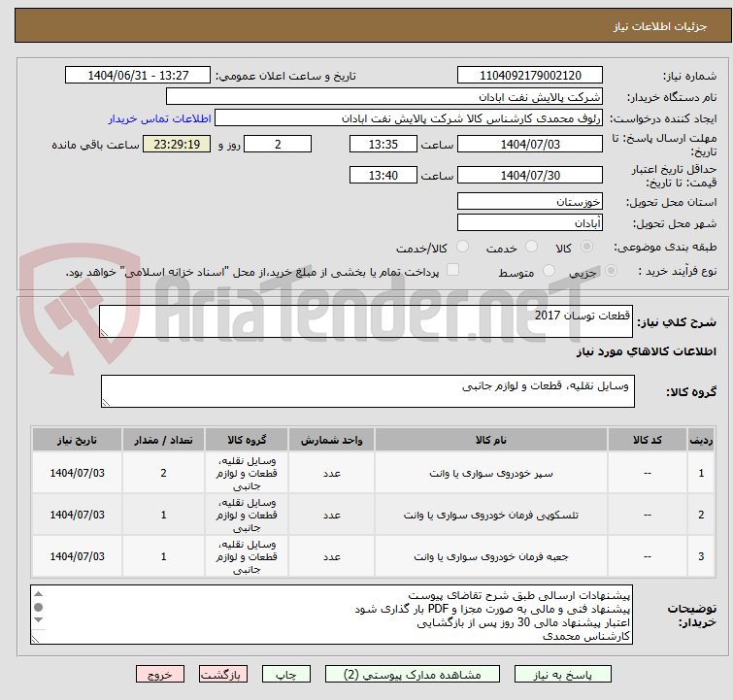This screenshot has width=733, height=700.
Task: Click the price validity date 1404/07/30 field
Action: coord(530,176)
